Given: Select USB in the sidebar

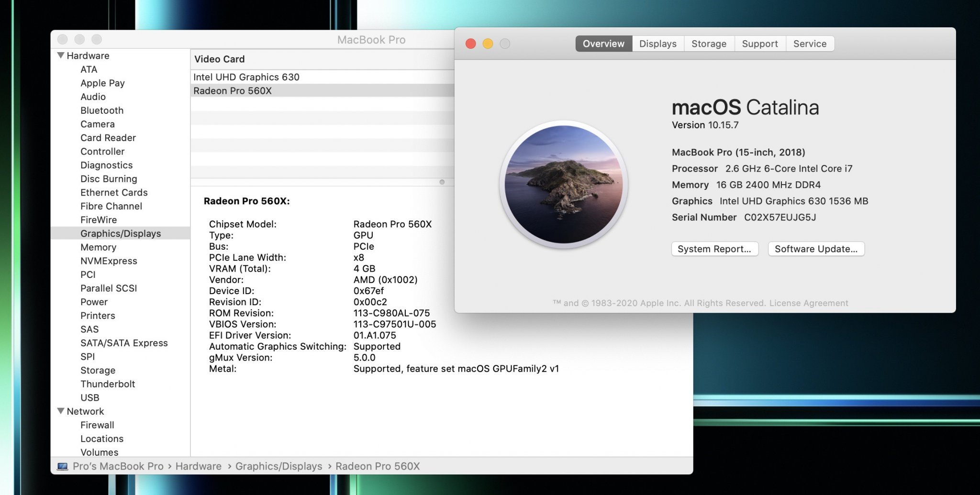Looking at the screenshot, I should (89, 397).
